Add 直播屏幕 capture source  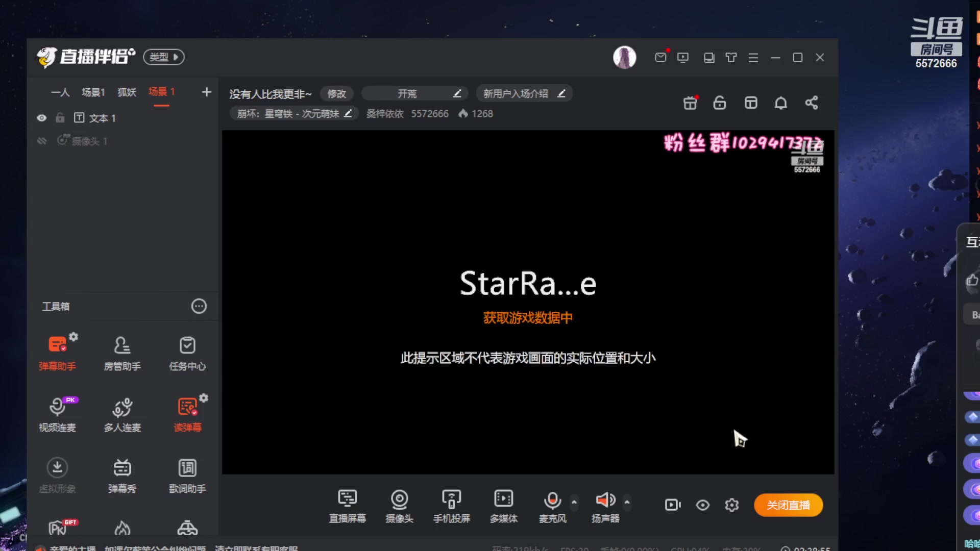click(x=347, y=506)
